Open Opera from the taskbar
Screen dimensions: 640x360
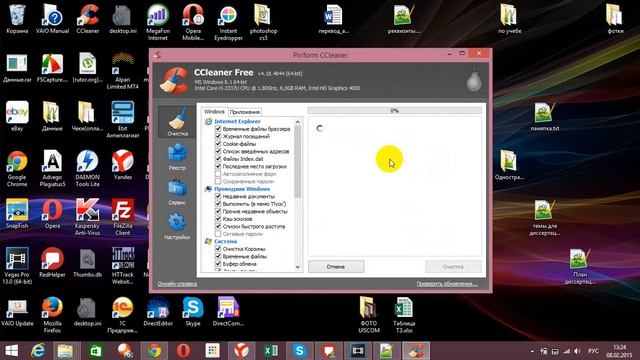pos(183,351)
